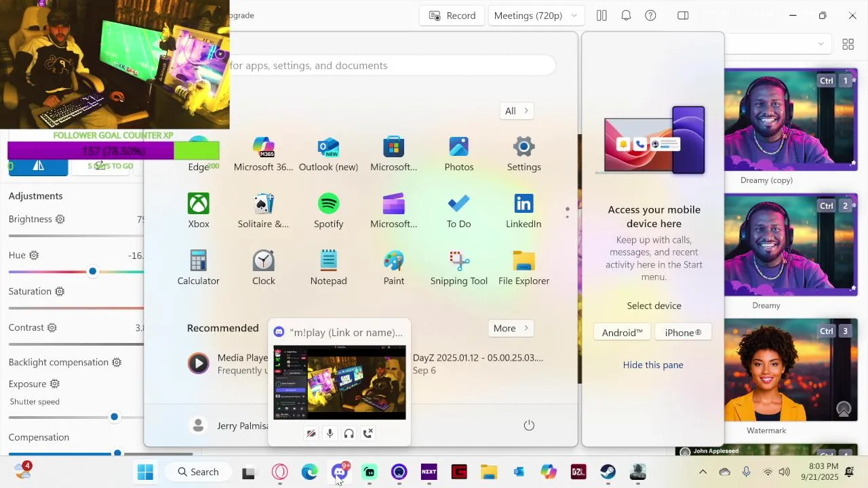Open the Windows Start button
The image size is (868, 488).
(x=145, y=472)
